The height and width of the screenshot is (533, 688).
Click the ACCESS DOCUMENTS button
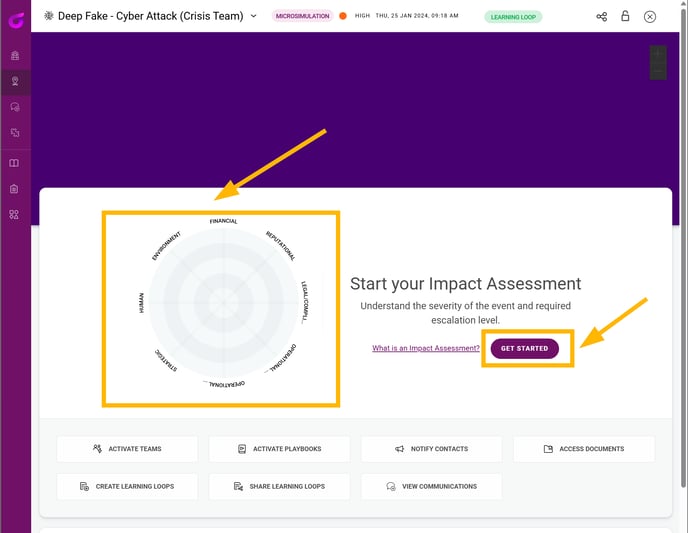pos(584,449)
